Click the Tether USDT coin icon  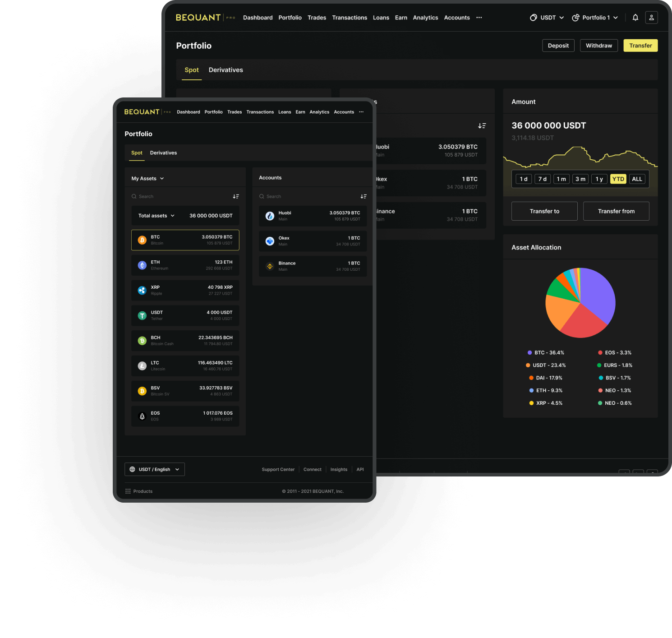(x=142, y=316)
